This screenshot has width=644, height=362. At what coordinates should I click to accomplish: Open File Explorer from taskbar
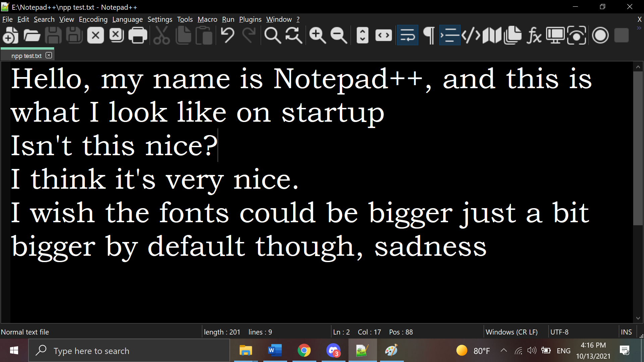coord(246,351)
